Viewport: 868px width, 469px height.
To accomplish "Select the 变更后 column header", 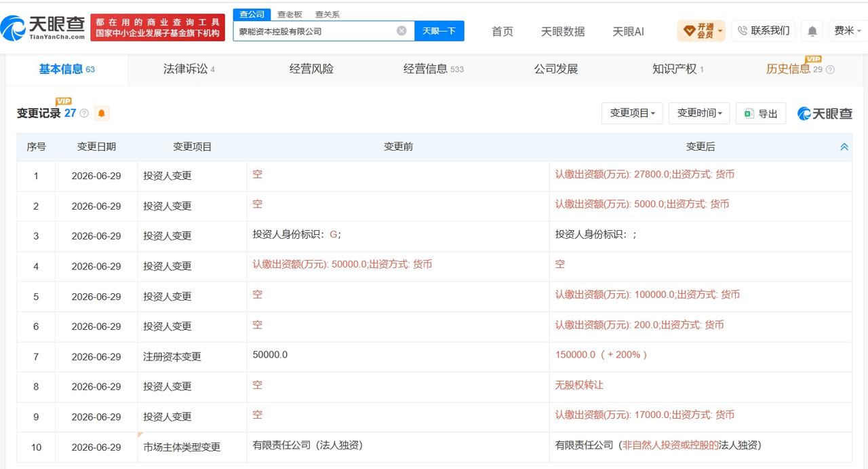I will 701,147.
